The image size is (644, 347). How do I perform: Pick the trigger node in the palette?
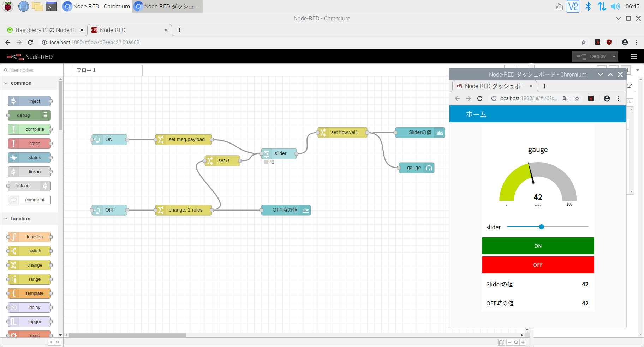point(29,322)
